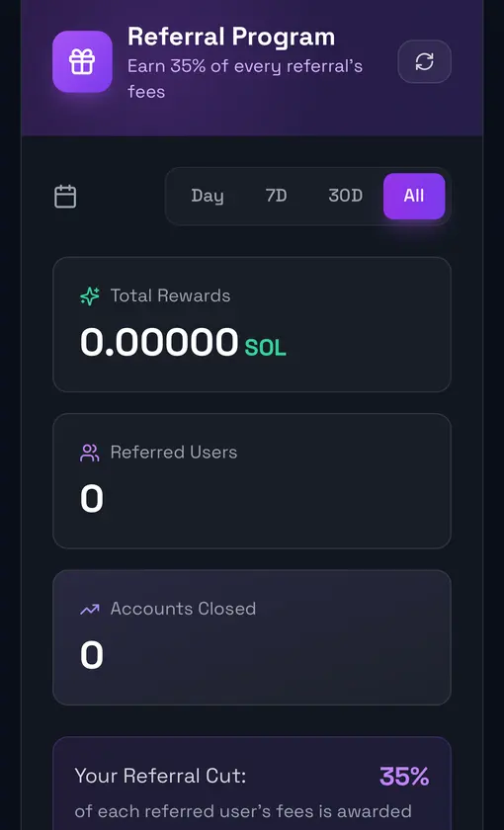Open the Accounts Closed card
Image resolution: width=504 pixels, height=830 pixels.
[x=252, y=637]
